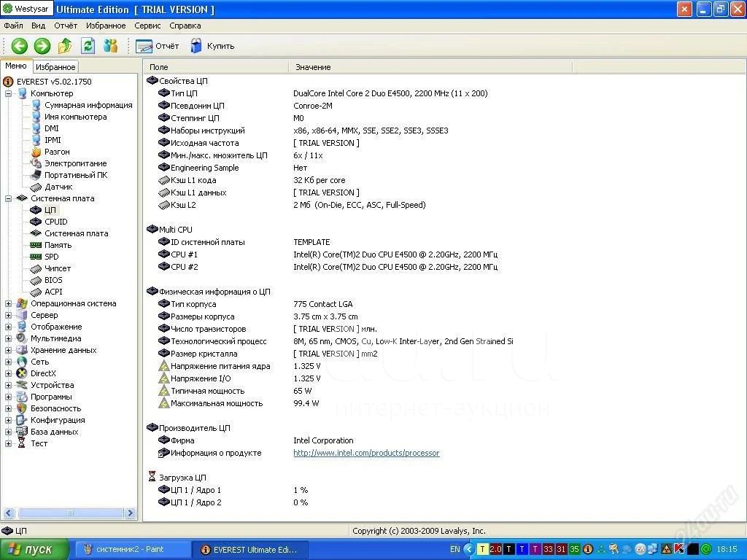Expand the Устройства tree node
This screenshot has width=747, height=560.
[8, 385]
